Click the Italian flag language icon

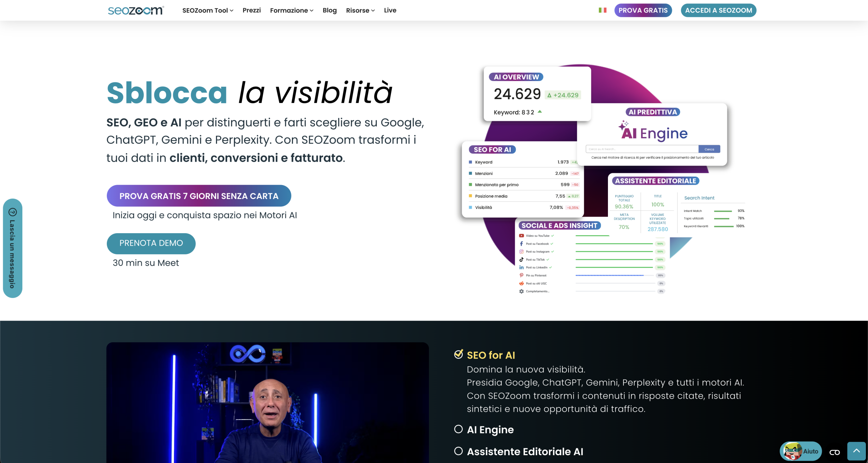tap(602, 10)
